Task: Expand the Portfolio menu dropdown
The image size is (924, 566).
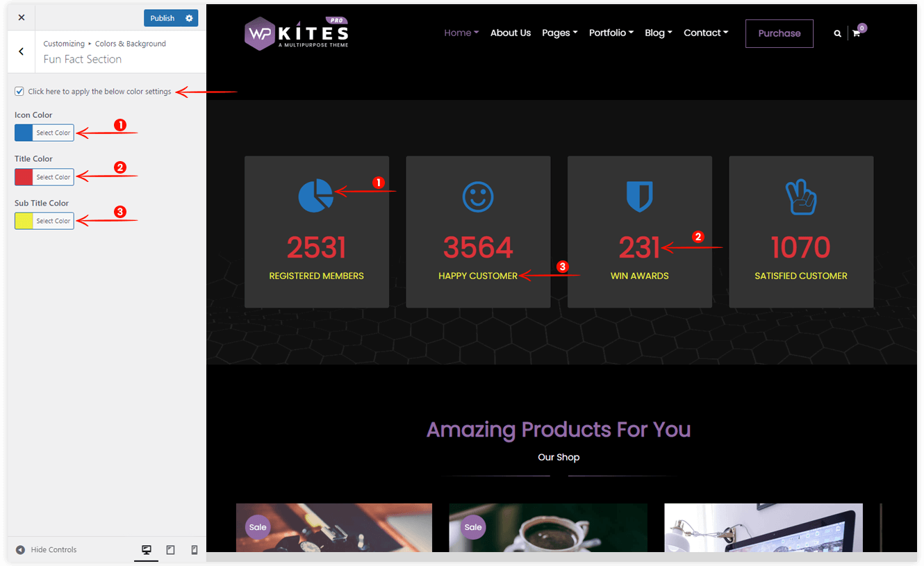Action: [x=611, y=33]
